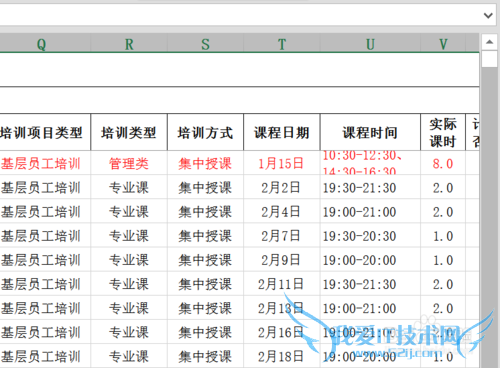Select the 19:30-21:30 time cell for 2月11日
Screen dimensions: 500x368
[370, 284]
